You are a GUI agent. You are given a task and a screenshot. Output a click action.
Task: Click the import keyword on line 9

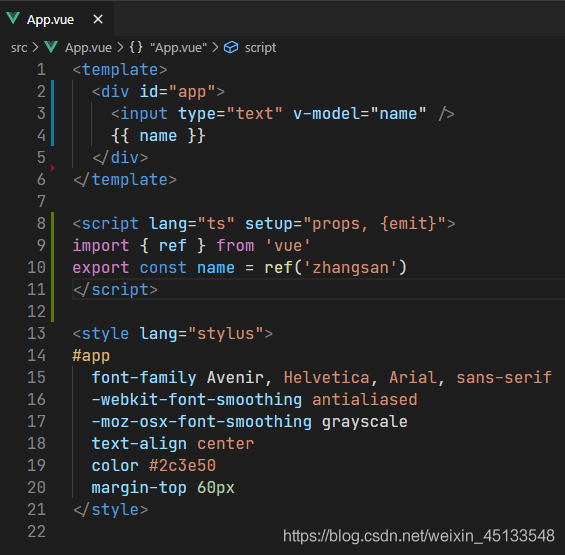[101, 246]
